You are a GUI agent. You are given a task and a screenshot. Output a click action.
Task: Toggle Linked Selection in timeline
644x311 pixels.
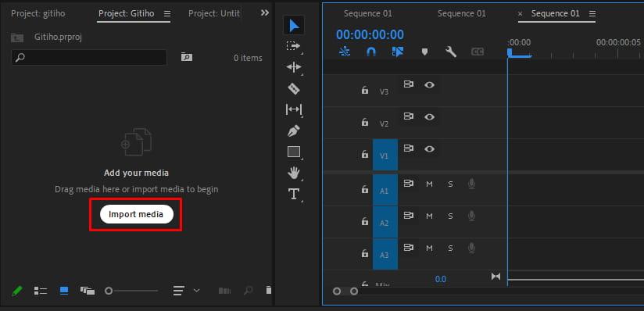click(398, 52)
